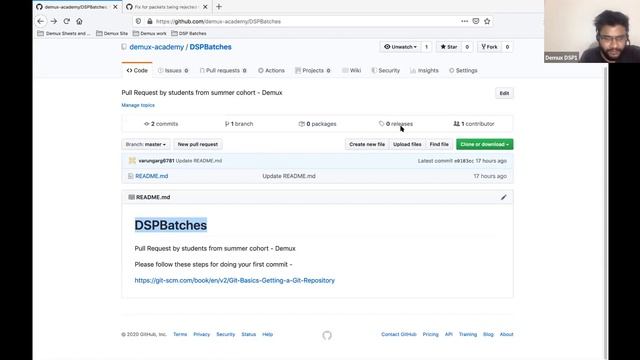Image resolution: width=640 pixels, height=360 pixels.
Task: Click the varungarg0781 author link
Action: (x=156, y=161)
